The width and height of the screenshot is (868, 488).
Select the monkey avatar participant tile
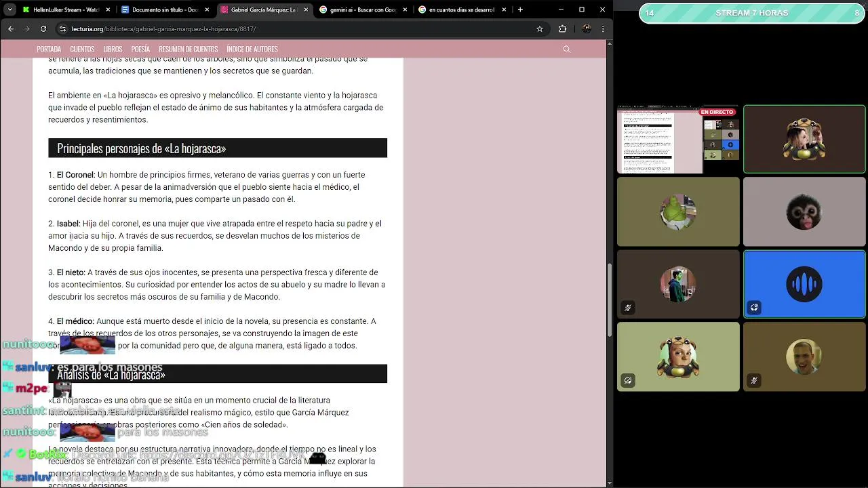(x=804, y=211)
